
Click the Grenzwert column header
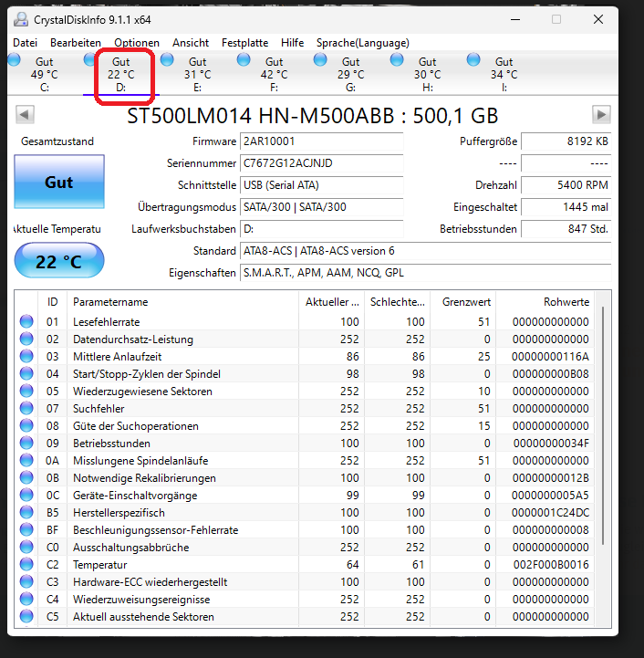pyautogui.click(x=462, y=302)
